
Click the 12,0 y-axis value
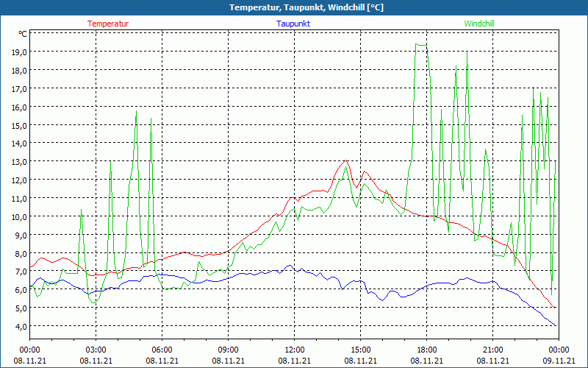click(x=19, y=180)
